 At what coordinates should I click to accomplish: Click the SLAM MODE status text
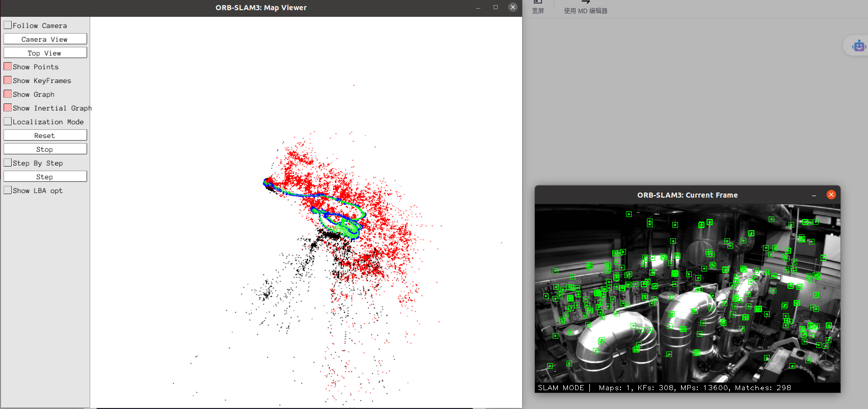coord(561,388)
